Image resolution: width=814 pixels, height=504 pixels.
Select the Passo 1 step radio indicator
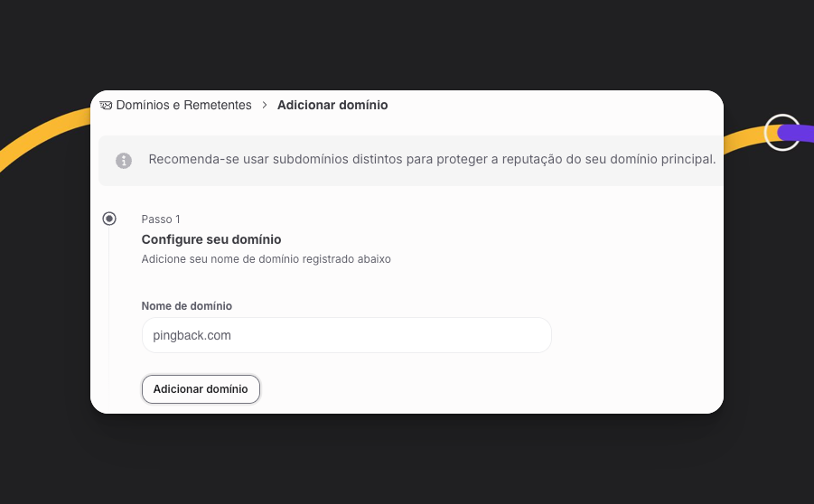(109, 219)
